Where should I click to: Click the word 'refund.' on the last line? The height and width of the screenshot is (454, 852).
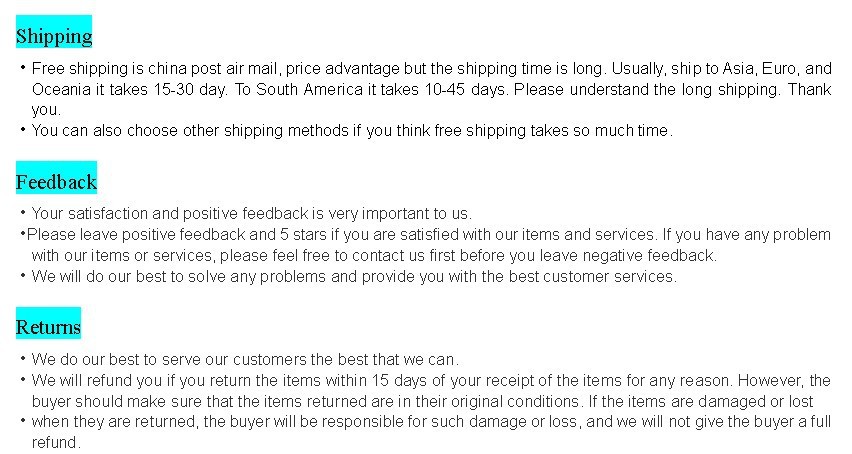56,443
